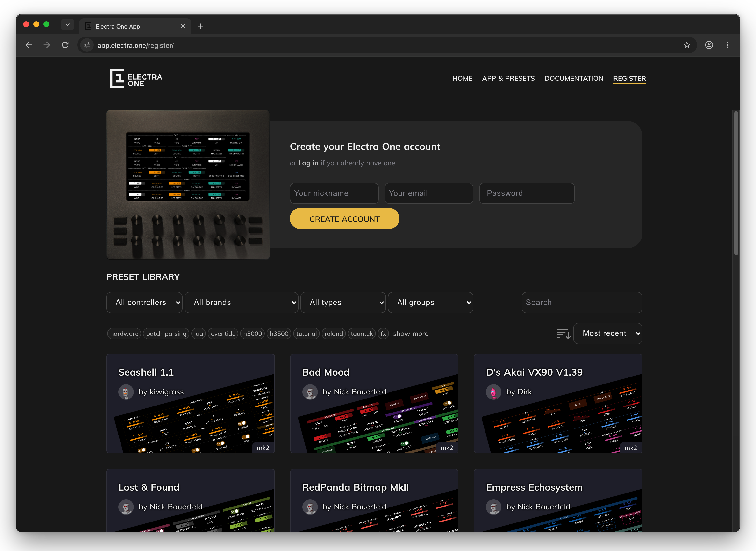Select REGISTER in the navigation
The image size is (756, 551).
coord(629,78)
